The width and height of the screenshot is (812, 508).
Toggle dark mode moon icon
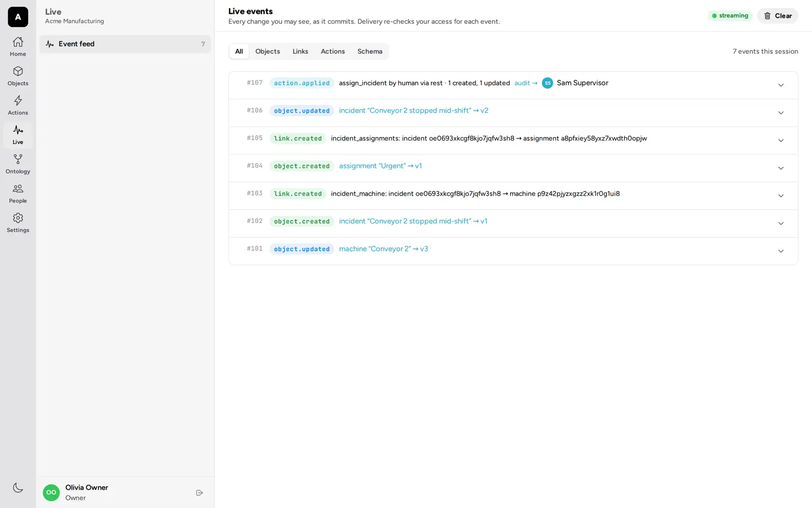[18, 488]
